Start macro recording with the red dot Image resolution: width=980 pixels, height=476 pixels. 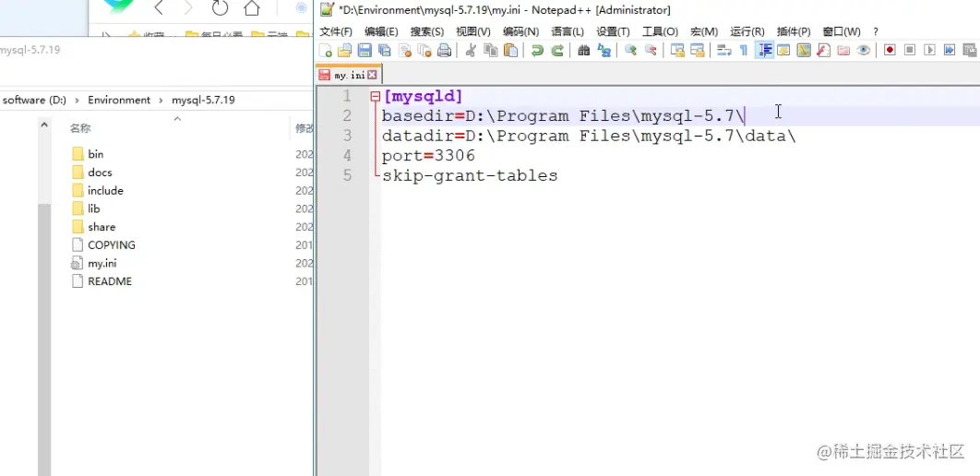tap(890, 51)
